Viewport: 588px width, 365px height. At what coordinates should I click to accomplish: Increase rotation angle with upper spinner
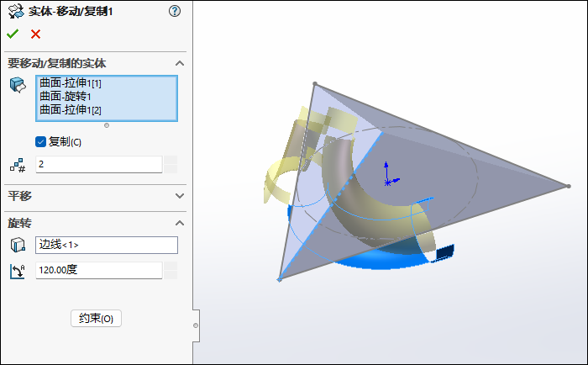pos(171,266)
